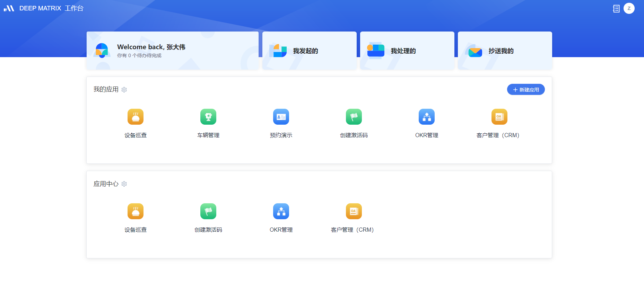
Task: Open 我的应用 settings gear
Action: click(x=124, y=90)
